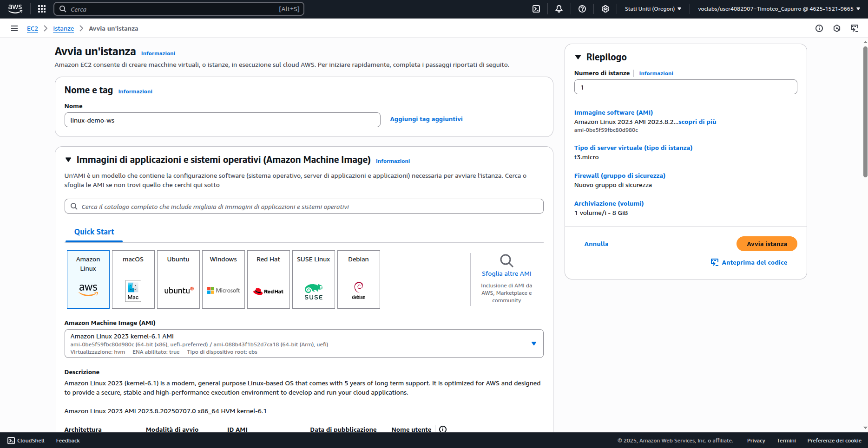Toggle the hamburger navigation menu
Image resolution: width=868 pixels, height=448 pixels.
click(14, 28)
